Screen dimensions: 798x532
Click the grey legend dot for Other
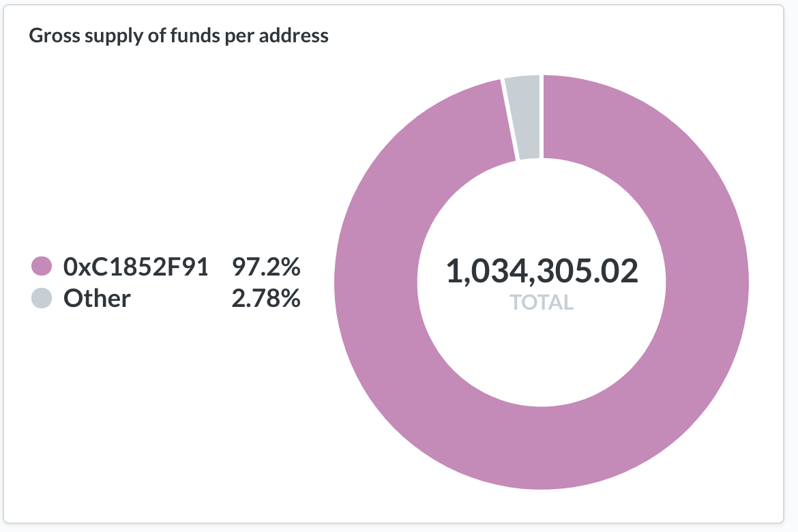[x=42, y=298]
